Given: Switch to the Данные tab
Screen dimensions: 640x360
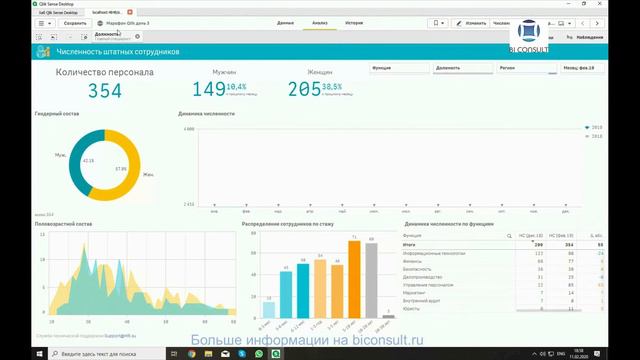Looking at the screenshot, I should [x=285, y=23].
